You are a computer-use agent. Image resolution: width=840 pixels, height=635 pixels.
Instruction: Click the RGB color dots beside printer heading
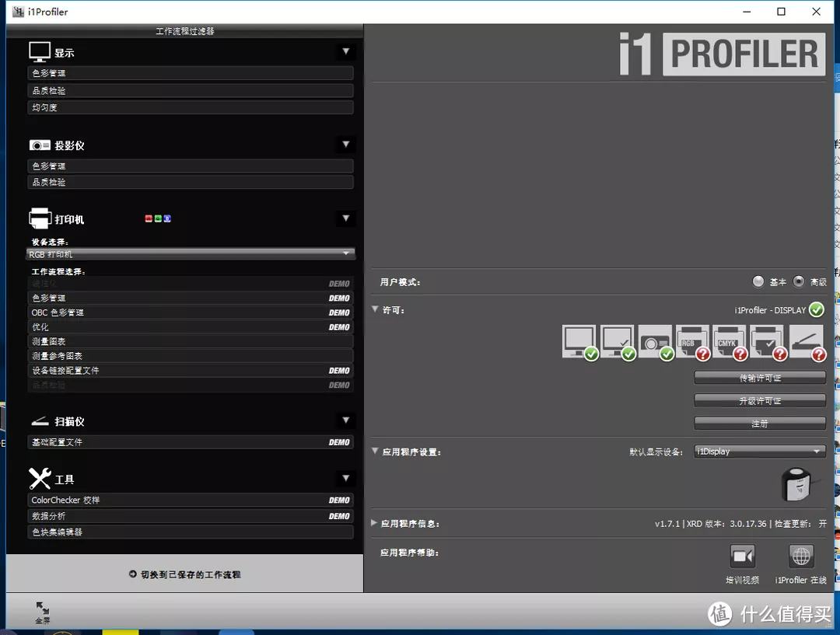click(x=158, y=218)
